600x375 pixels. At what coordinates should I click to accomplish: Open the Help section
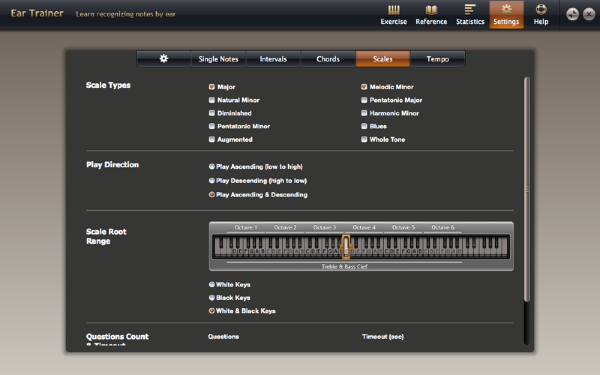tap(541, 15)
